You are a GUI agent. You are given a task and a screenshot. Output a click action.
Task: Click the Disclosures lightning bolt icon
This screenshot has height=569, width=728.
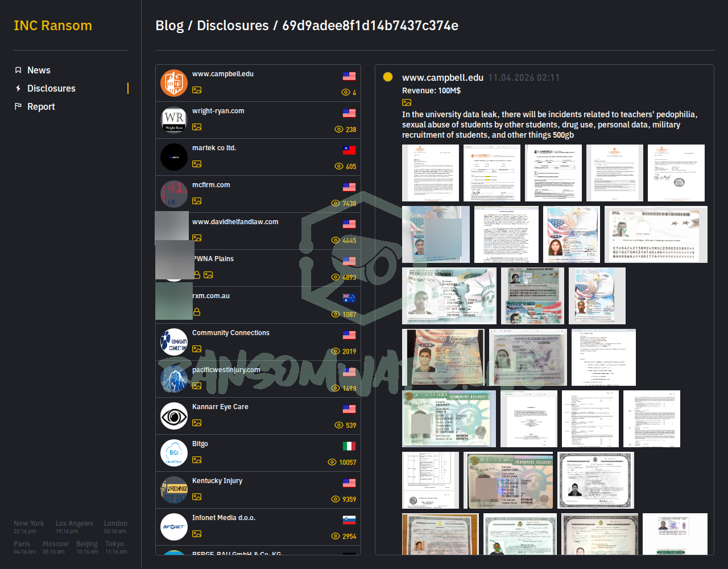18,88
